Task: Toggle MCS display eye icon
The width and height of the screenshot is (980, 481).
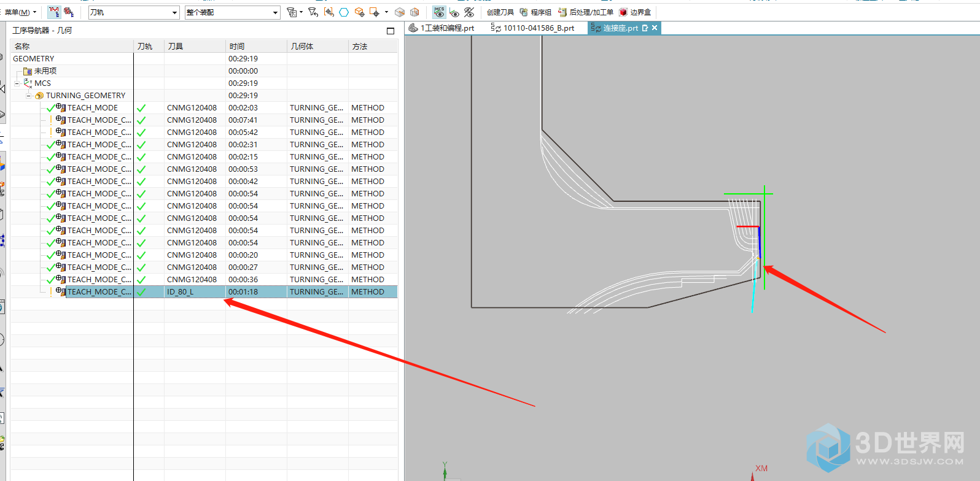Action: (439, 12)
